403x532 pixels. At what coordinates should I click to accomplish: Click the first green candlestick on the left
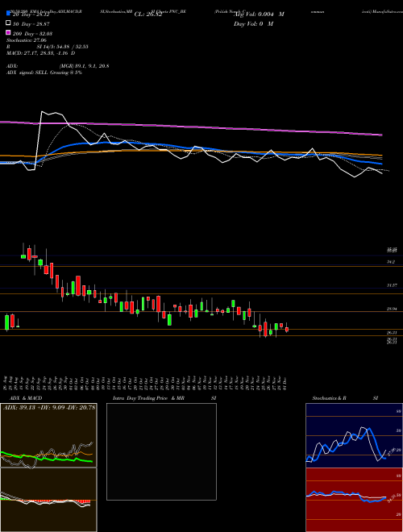(x=6, y=322)
